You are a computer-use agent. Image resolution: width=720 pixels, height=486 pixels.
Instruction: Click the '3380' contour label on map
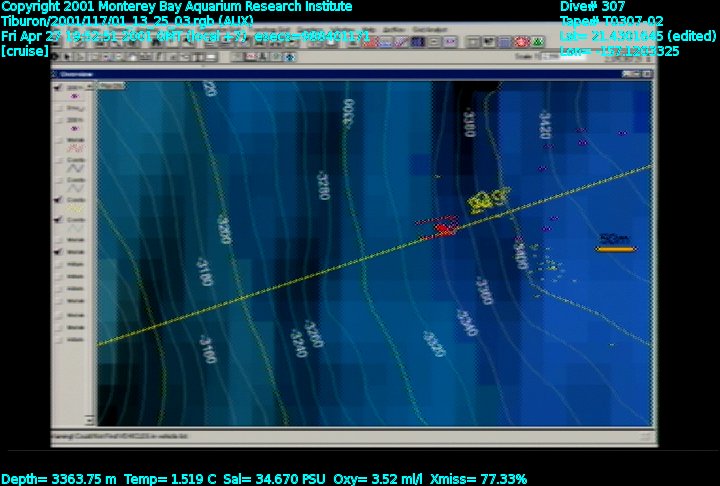(x=469, y=123)
